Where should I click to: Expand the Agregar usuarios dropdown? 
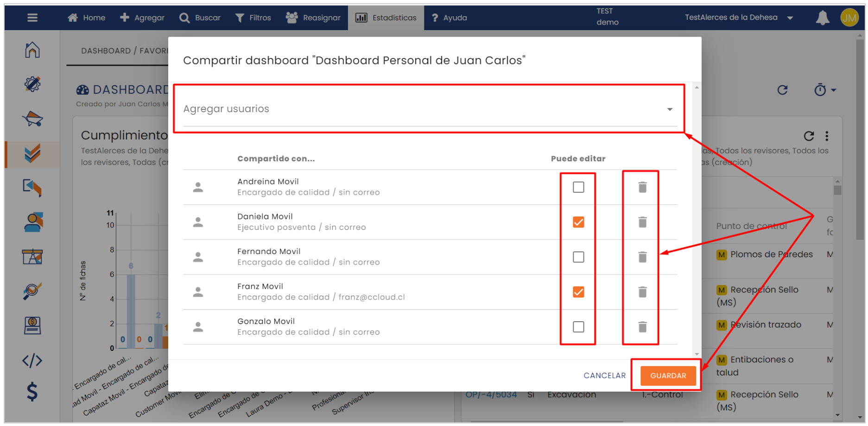click(669, 109)
